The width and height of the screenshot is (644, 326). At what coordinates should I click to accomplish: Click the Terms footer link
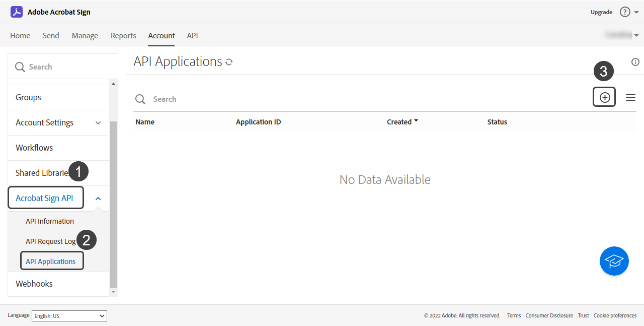coord(514,315)
